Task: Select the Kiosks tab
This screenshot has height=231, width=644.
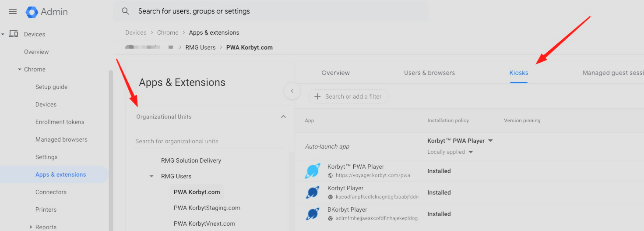Action: 519,73
